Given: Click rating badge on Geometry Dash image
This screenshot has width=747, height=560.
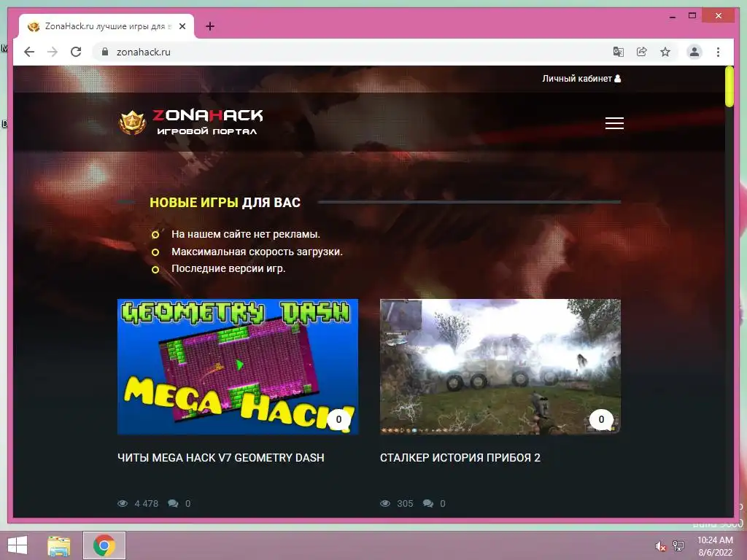Looking at the screenshot, I should pos(338,419).
